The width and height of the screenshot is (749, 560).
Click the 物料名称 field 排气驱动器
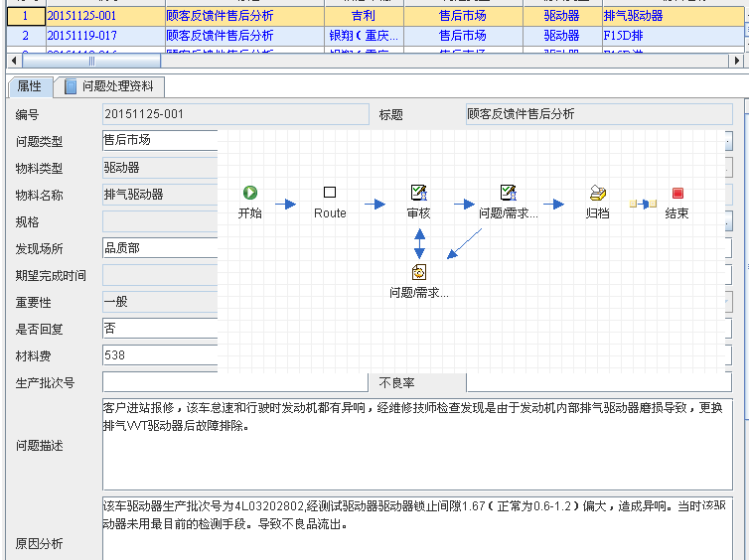click(160, 195)
